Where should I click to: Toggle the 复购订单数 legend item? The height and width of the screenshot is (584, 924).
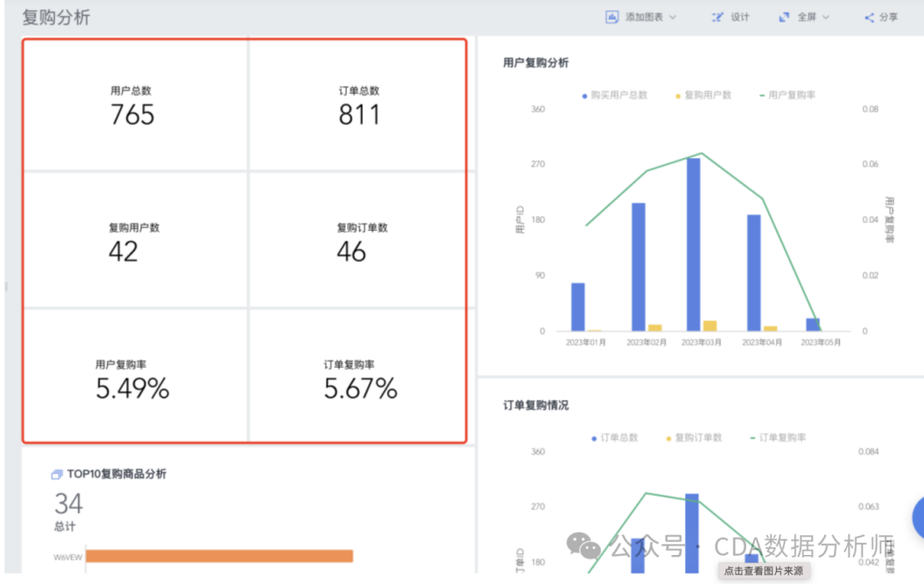point(694,438)
